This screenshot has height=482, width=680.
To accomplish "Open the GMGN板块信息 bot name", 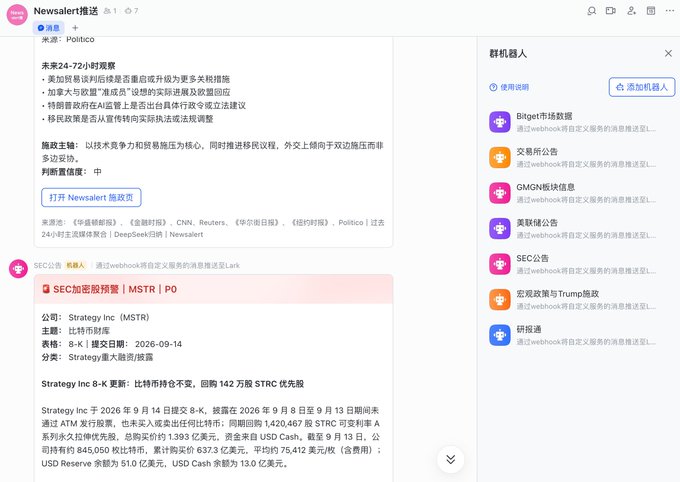I will pyautogui.click(x=546, y=187).
